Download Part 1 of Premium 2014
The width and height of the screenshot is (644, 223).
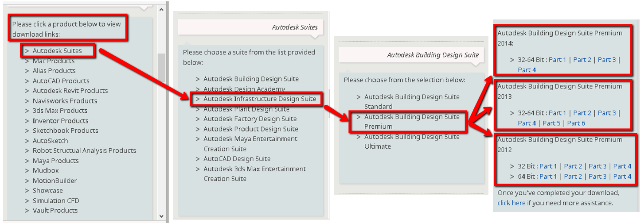tap(557, 60)
